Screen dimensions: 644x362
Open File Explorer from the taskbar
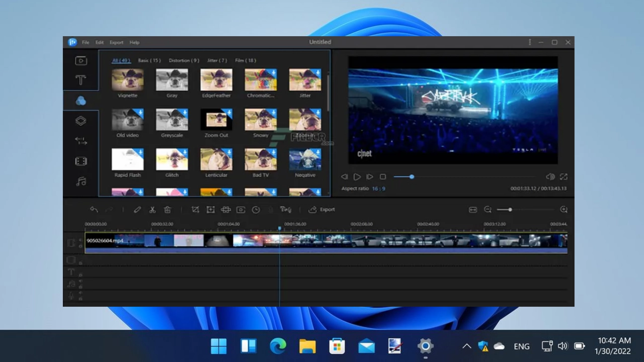307,346
